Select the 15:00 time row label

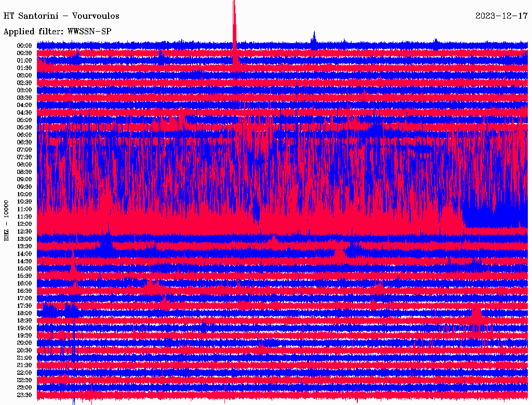[24, 268]
